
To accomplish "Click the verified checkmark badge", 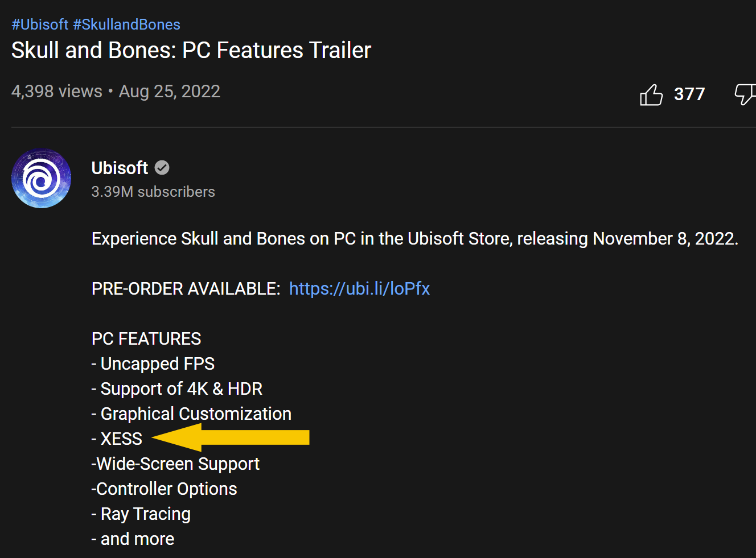I will pyautogui.click(x=162, y=168).
